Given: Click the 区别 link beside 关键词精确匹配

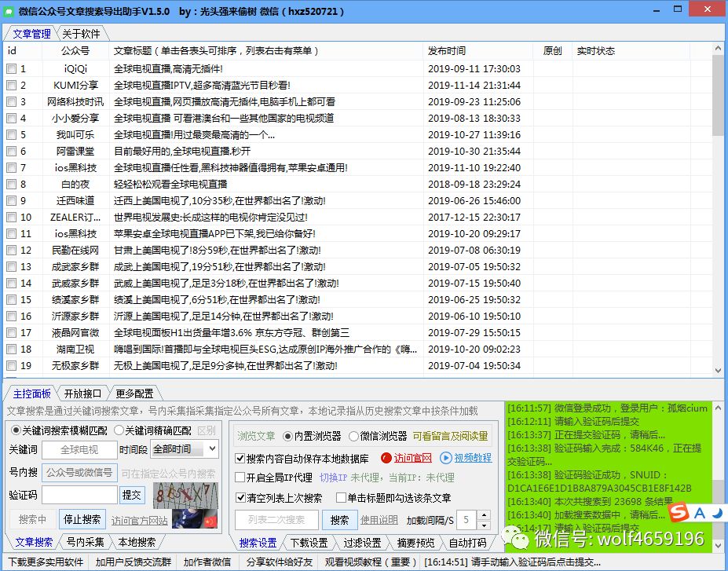Looking at the screenshot, I should 206,430.
